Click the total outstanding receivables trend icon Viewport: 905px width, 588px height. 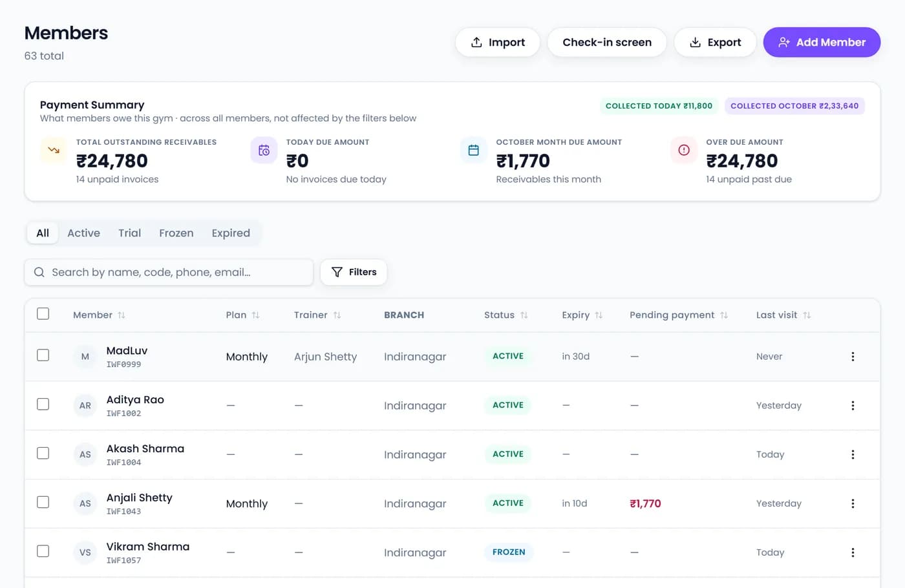(x=54, y=150)
